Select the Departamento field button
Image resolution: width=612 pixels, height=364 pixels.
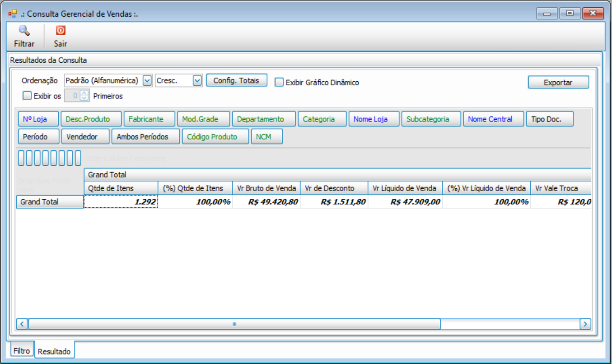(264, 119)
